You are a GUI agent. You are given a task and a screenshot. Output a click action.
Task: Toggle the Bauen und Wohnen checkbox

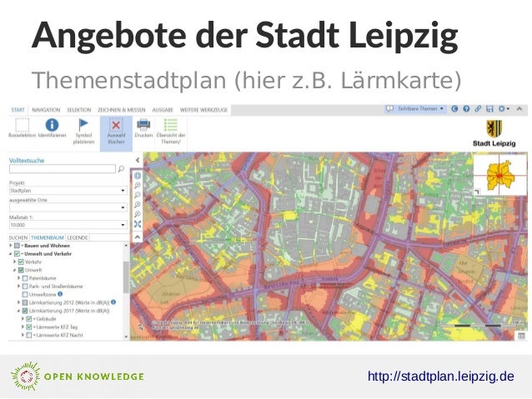point(17,246)
